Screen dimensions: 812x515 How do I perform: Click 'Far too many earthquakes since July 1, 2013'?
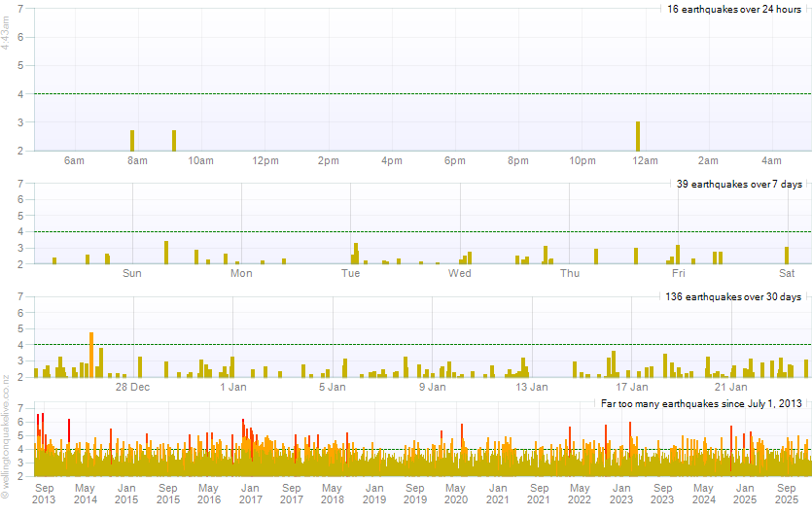687,402
